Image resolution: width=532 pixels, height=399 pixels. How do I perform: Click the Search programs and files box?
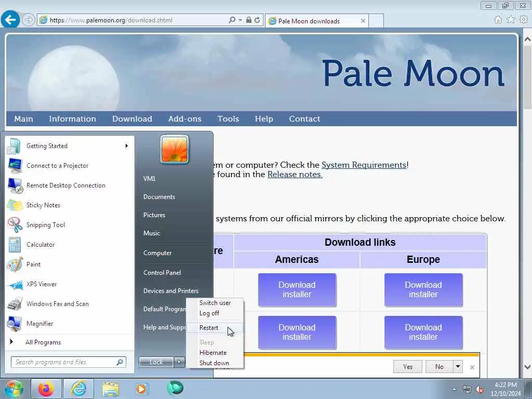coord(69,362)
